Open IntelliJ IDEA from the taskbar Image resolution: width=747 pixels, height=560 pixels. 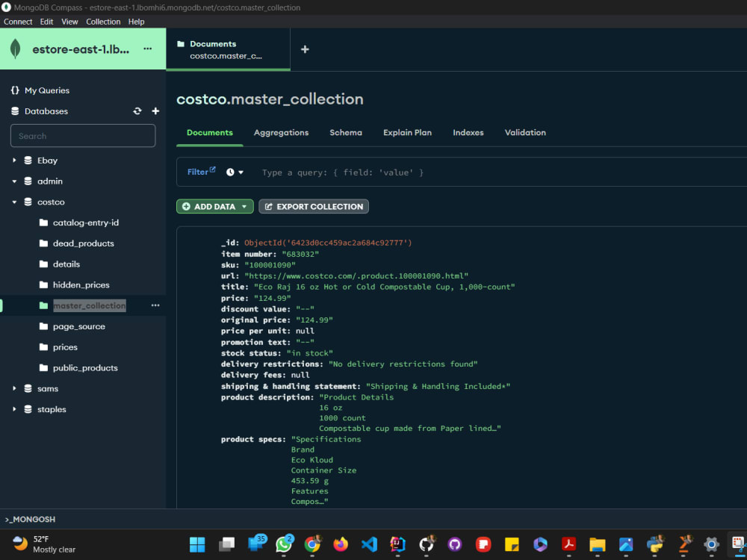click(398, 544)
